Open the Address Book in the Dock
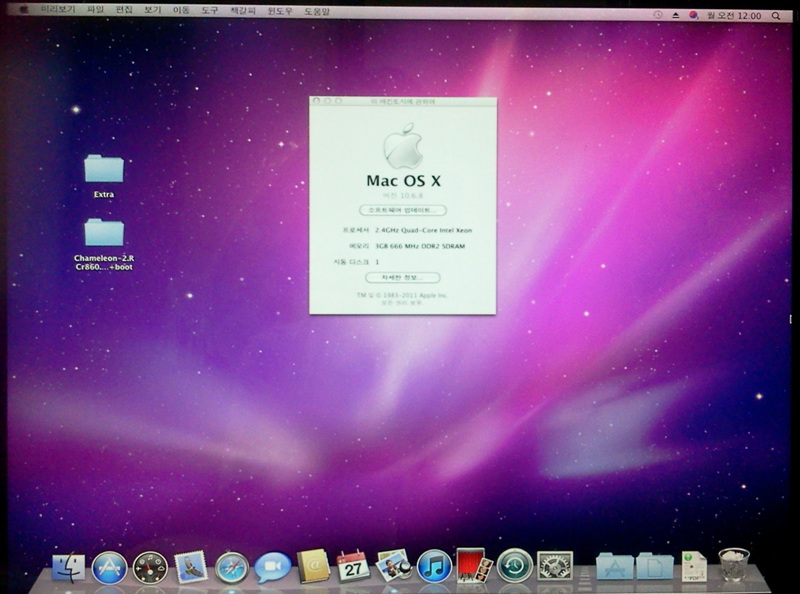The width and height of the screenshot is (800, 594). 313,566
